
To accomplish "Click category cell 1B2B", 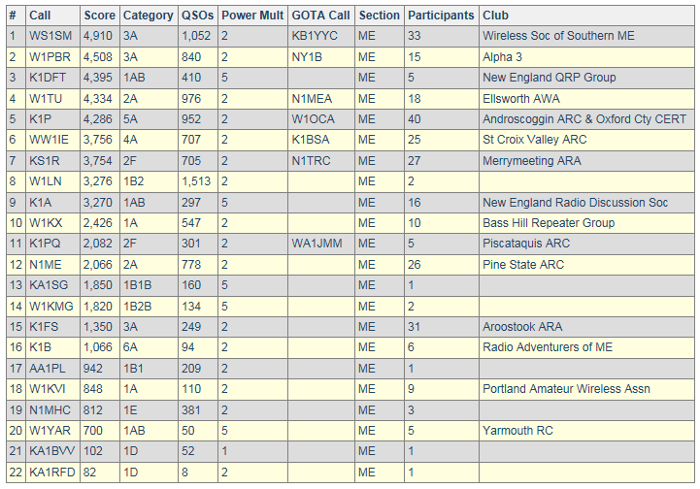I will click(137, 306).
